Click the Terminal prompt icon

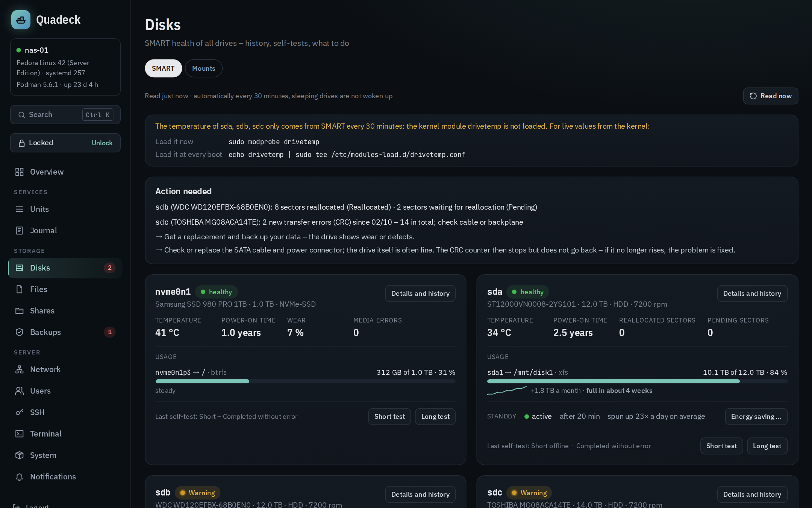click(20, 434)
